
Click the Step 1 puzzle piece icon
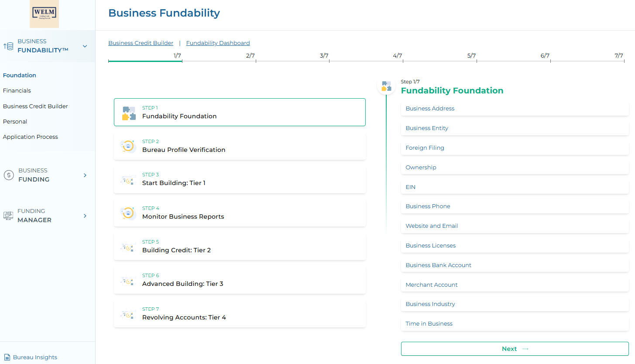[128, 113]
